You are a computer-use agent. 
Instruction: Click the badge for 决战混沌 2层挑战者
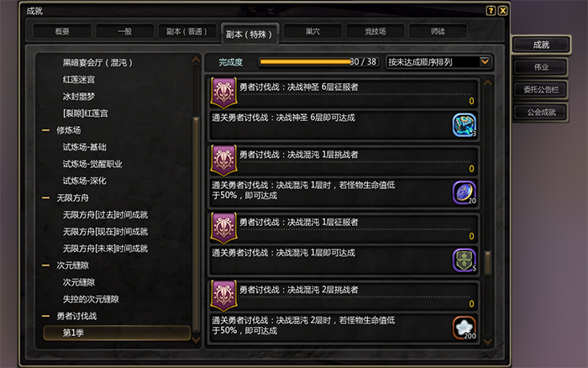(x=224, y=295)
